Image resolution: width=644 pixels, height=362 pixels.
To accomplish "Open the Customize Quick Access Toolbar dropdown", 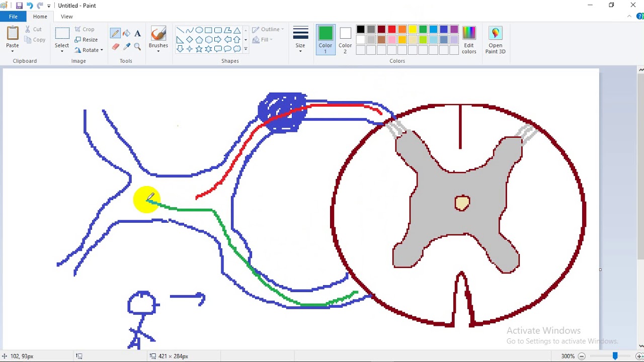I will (49, 6).
